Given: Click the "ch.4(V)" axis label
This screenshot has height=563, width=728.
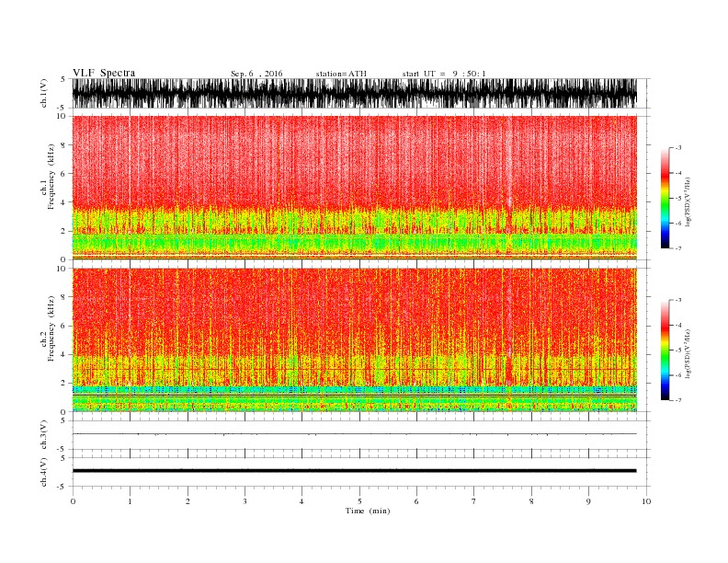Looking at the screenshot, I should (44, 472).
